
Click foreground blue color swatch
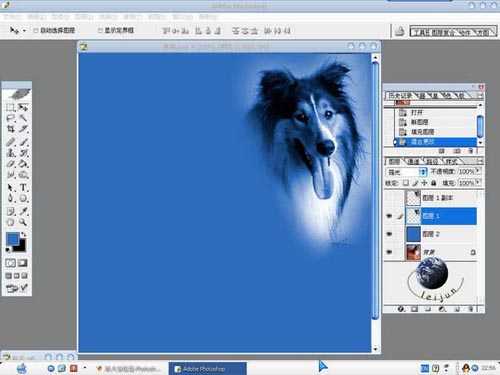12,239
